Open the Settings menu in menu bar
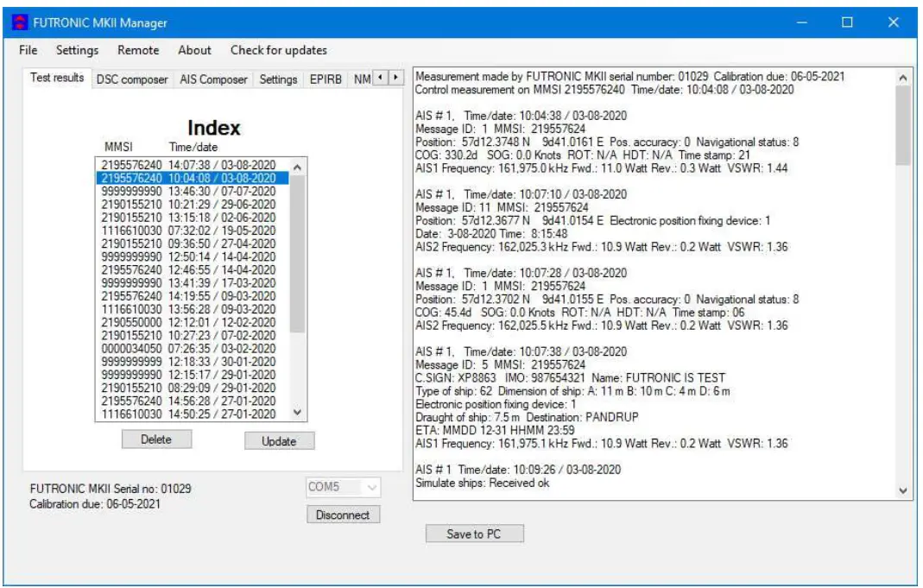Screen dimensions: 923x588 coord(77,50)
